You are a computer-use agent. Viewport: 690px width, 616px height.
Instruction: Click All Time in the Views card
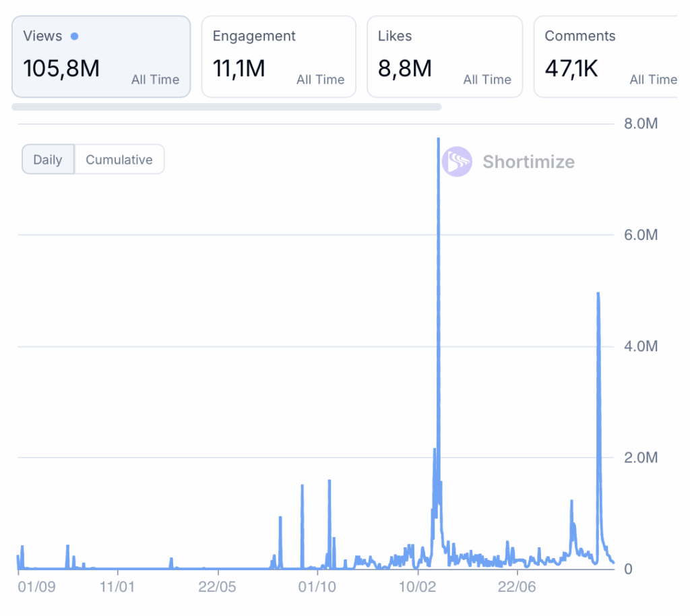coord(155,80)
